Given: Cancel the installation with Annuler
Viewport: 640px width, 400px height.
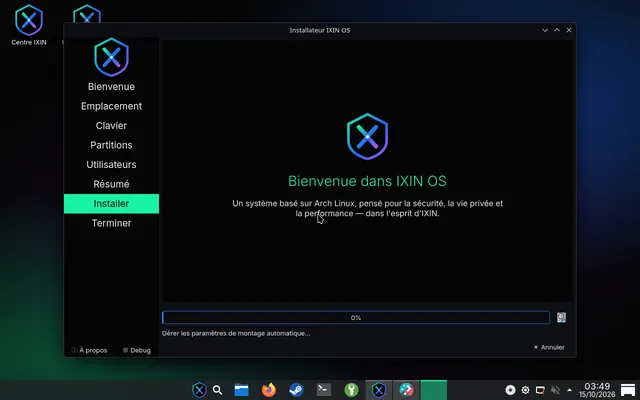Looking at the screenshot, I should coord(549,347).
